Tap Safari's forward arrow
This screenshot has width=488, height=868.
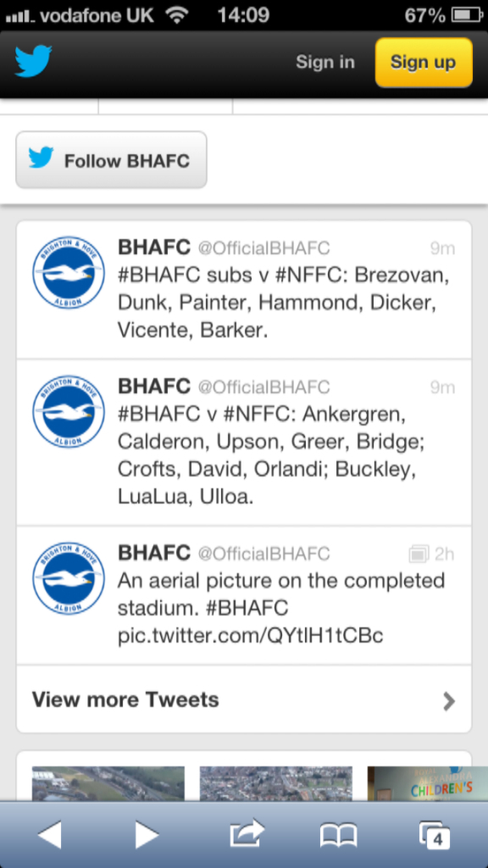[147, 834]
